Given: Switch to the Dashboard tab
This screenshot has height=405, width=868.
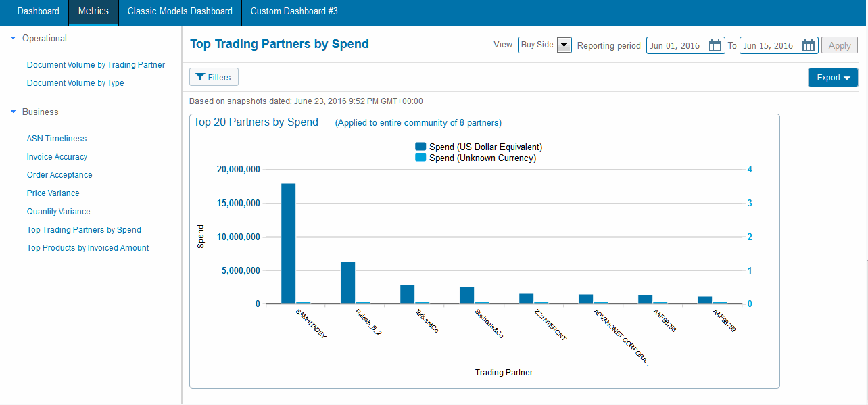Looking at the screenshot, I should tap(38, 11).
